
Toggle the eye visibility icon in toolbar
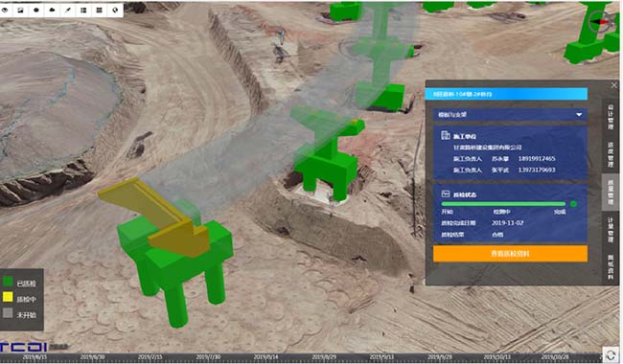[5, 11]
